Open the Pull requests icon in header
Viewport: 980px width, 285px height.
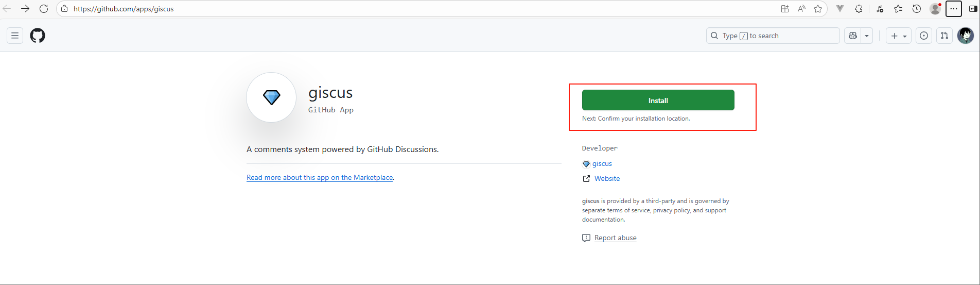(944, 36)
